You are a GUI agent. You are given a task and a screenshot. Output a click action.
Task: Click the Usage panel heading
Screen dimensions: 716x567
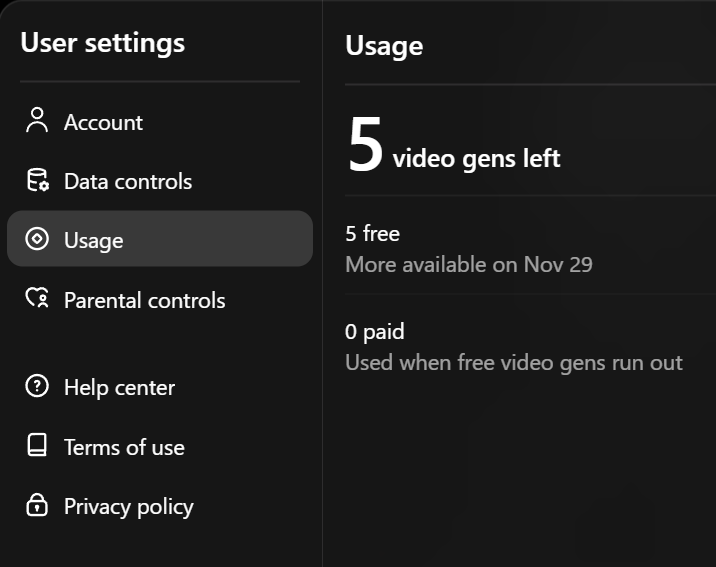click(384, 45)
